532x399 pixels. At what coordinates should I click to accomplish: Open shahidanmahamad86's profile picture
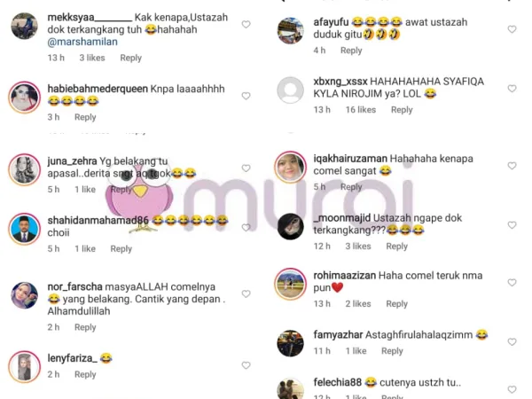tap(25, 229)
